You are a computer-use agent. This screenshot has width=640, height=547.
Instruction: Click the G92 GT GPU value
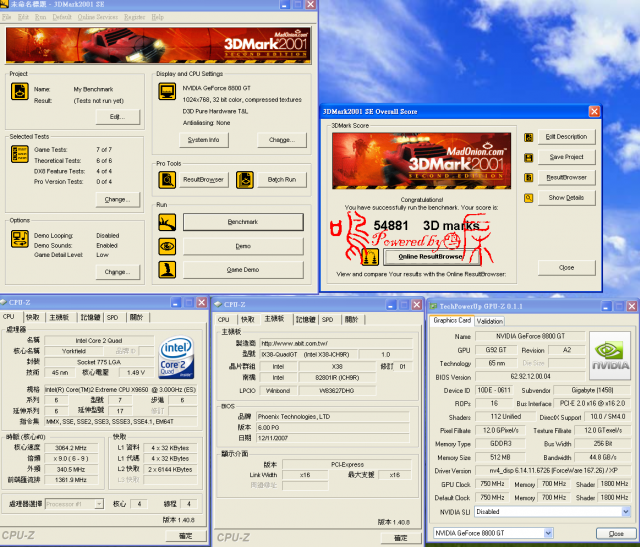pos(496,350)
